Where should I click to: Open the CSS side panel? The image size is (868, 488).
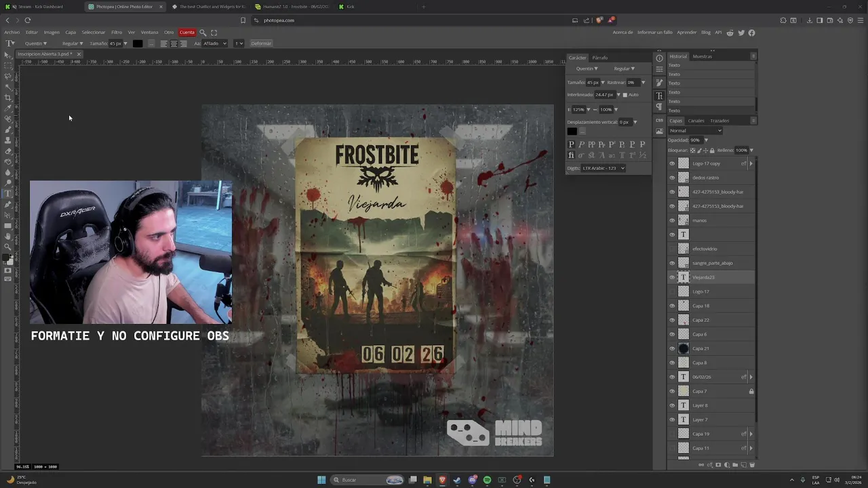pyautogui.click(x=659, y=120)
